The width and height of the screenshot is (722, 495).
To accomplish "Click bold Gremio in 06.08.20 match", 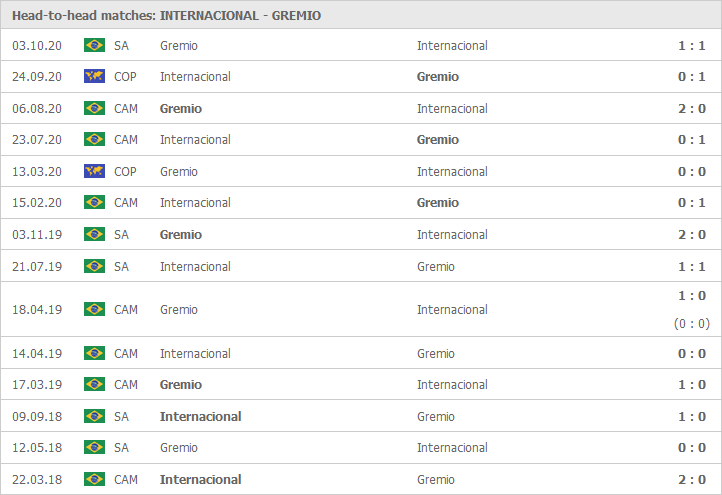I will click(180, 109).
